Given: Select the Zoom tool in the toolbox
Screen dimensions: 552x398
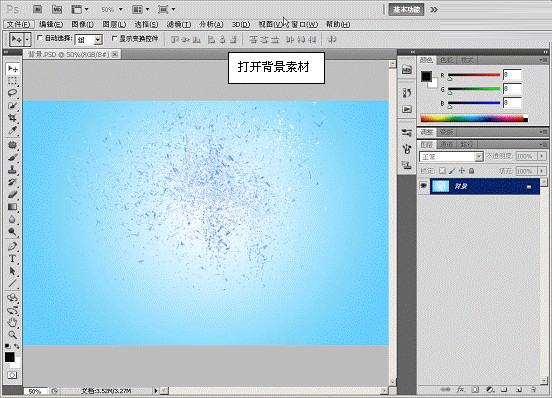Looking at the screenshot, I should 12,335.
